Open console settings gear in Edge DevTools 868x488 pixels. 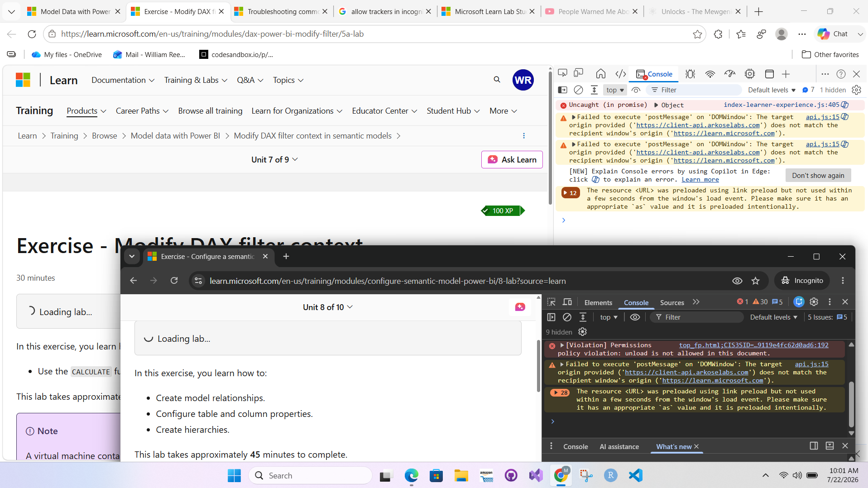point(856,90)
